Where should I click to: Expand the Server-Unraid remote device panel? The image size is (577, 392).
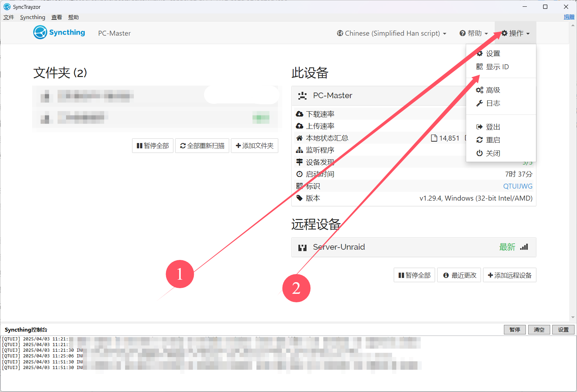point(388,247)
